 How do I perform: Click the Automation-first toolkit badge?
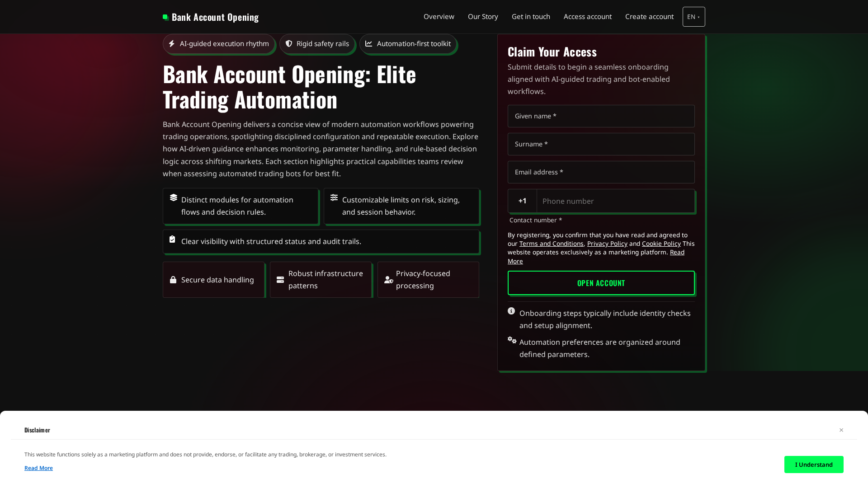[408, 44]
